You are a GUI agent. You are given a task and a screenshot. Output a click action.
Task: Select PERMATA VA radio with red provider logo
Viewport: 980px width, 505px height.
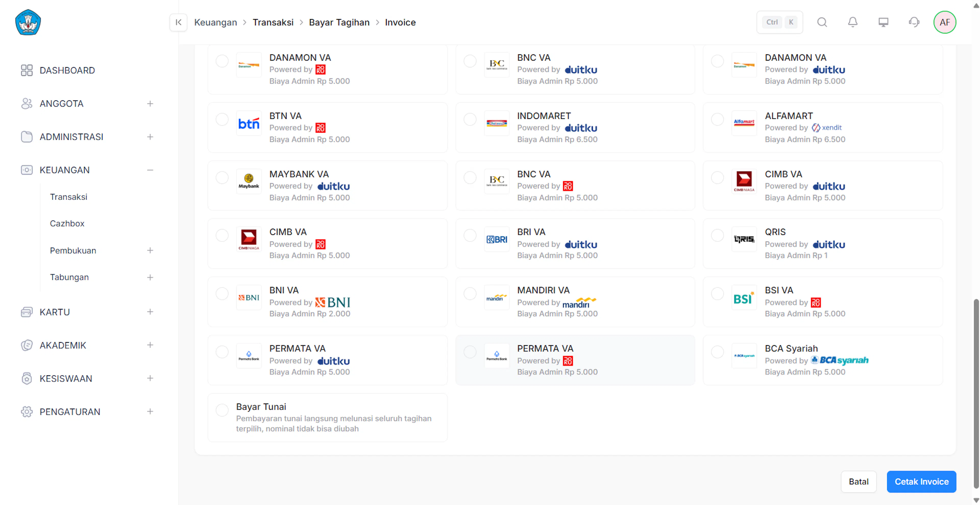tap(470, 352)
